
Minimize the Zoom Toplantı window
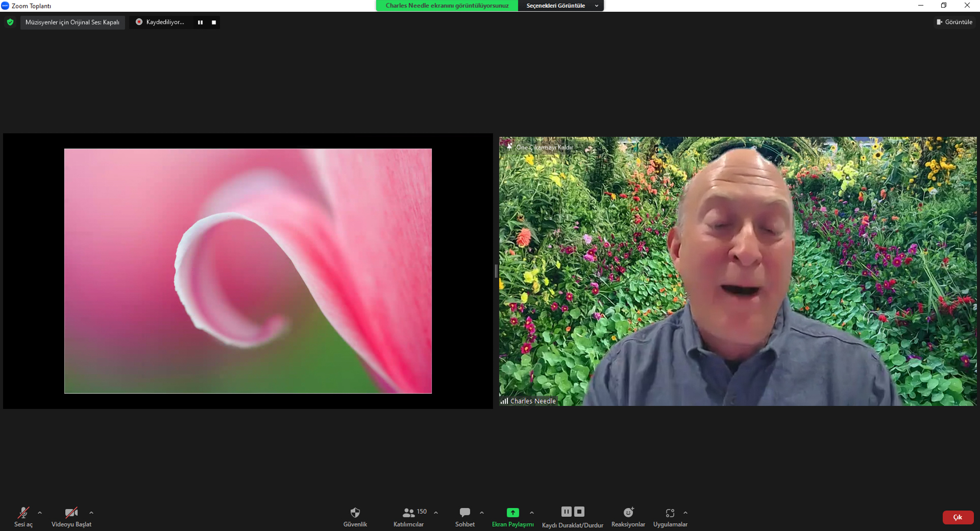(921, 5)
